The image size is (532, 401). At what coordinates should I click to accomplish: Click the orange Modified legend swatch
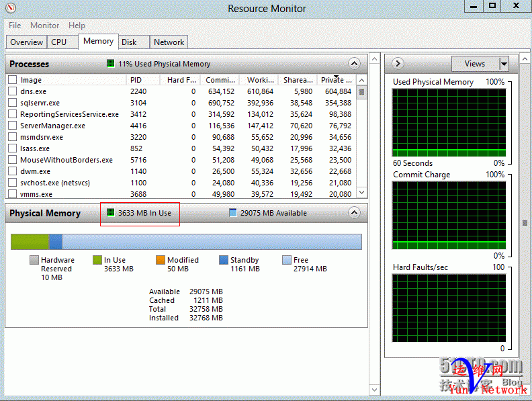[160, 260]
